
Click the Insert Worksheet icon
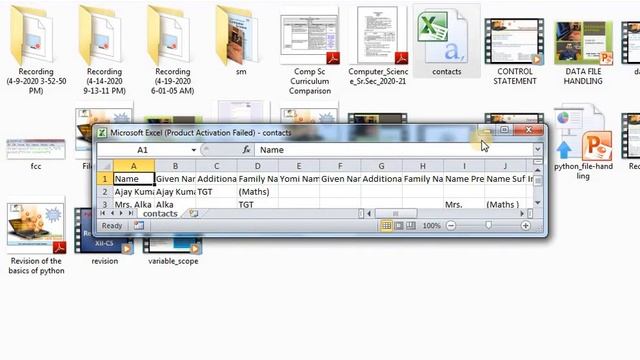193,213
